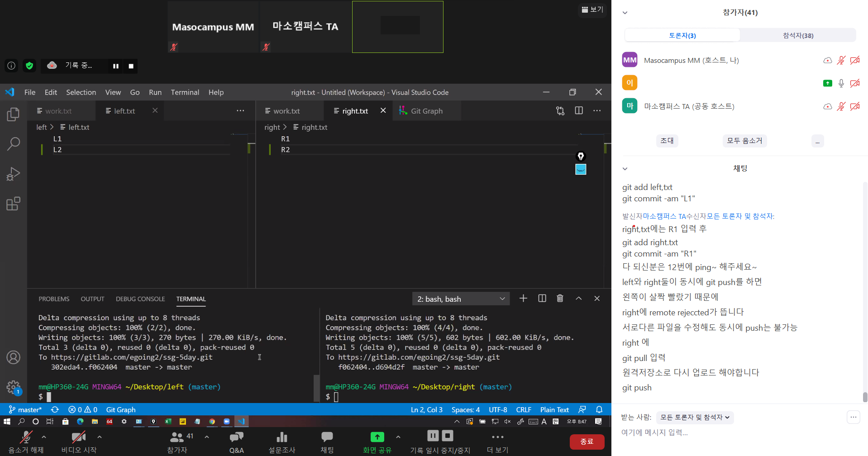This screenshot has height=456, width=868.
Task: Open the Run and Debug view
Action: click(x=13, y=174)
